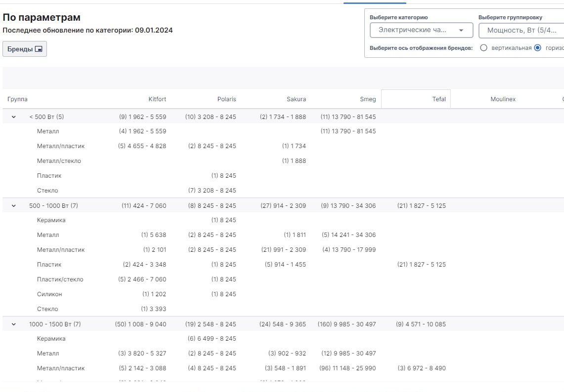Screen dimensions: 564x392
Task: Click Kitfort cell (5) 2 466 - 7 060
Action: [x=142, y=279]
